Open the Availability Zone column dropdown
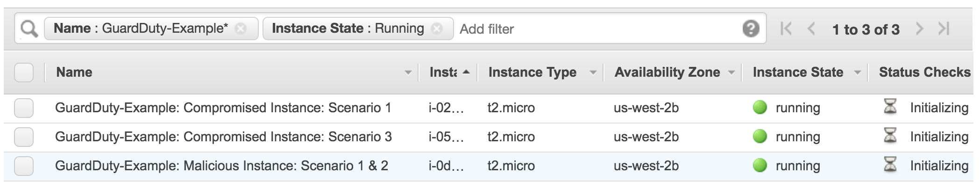Image resolution: width=980 pixels, height=189 pixels. click(731, 73)
